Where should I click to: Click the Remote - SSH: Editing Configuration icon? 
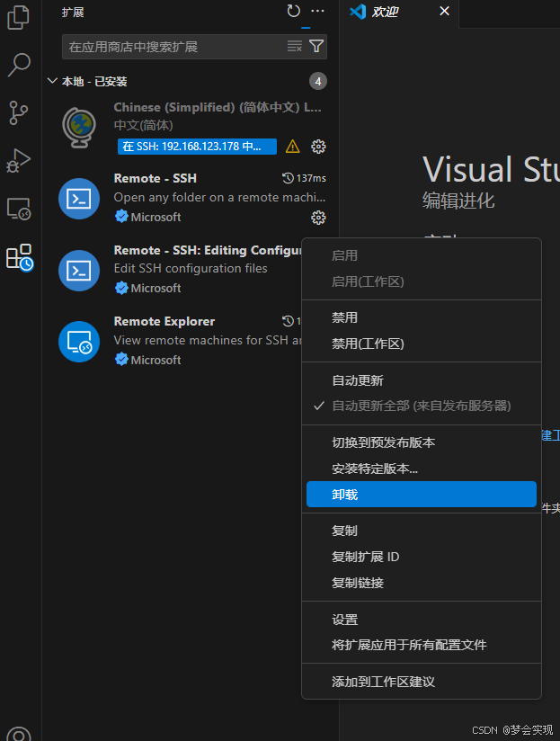point(79,271)
